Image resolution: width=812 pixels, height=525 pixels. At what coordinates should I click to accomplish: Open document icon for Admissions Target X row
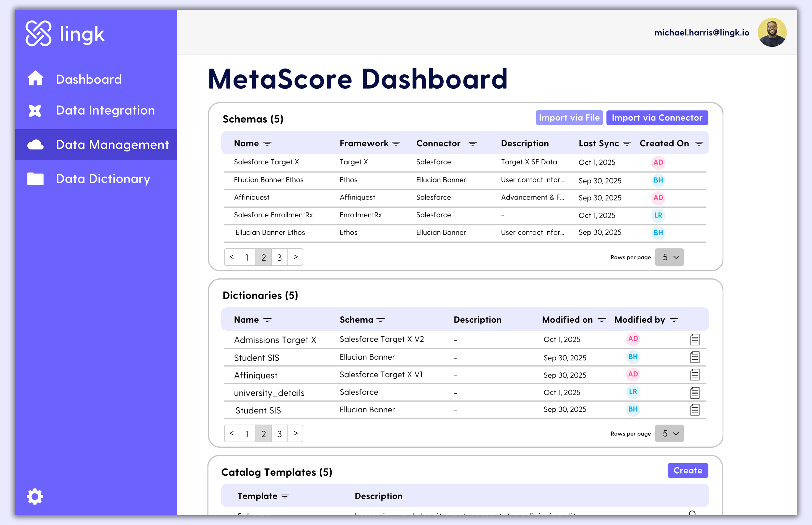[x=694, y=339]
